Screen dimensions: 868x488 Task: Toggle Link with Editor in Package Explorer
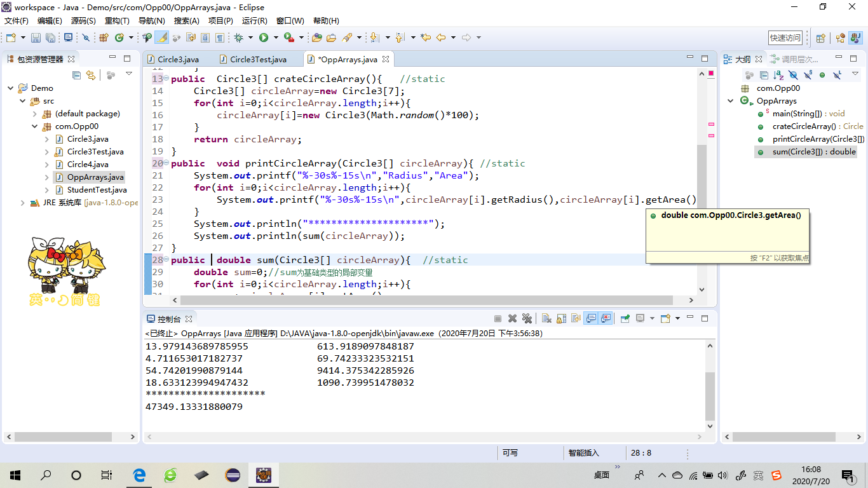92,76
